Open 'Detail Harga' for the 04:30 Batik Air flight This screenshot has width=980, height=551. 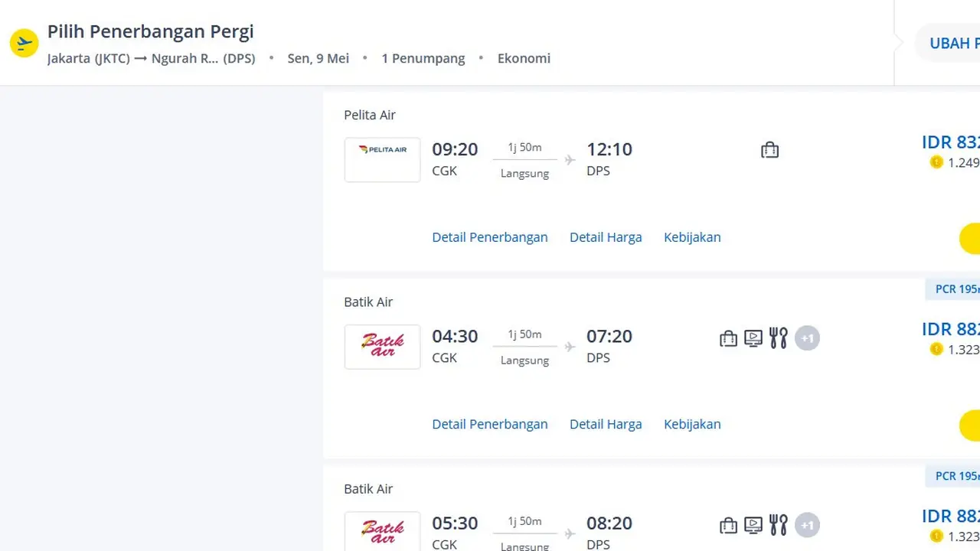coord(606,424)
